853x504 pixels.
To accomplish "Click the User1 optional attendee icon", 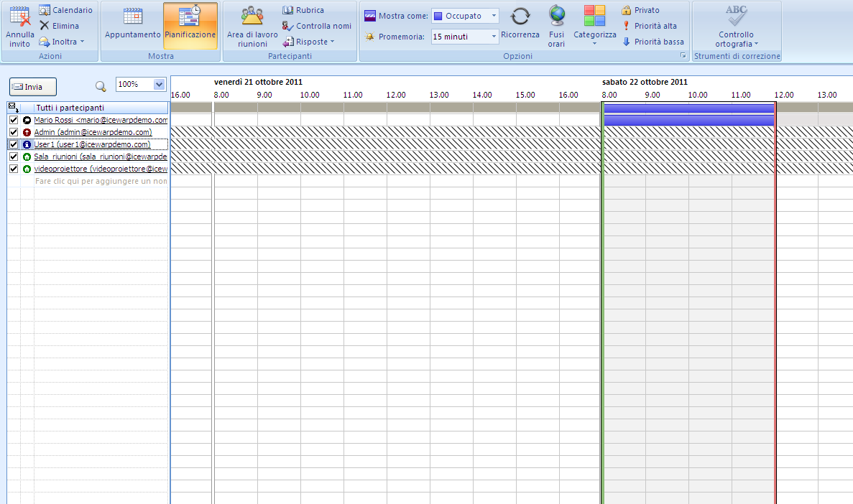I will (x=27, y=144).
